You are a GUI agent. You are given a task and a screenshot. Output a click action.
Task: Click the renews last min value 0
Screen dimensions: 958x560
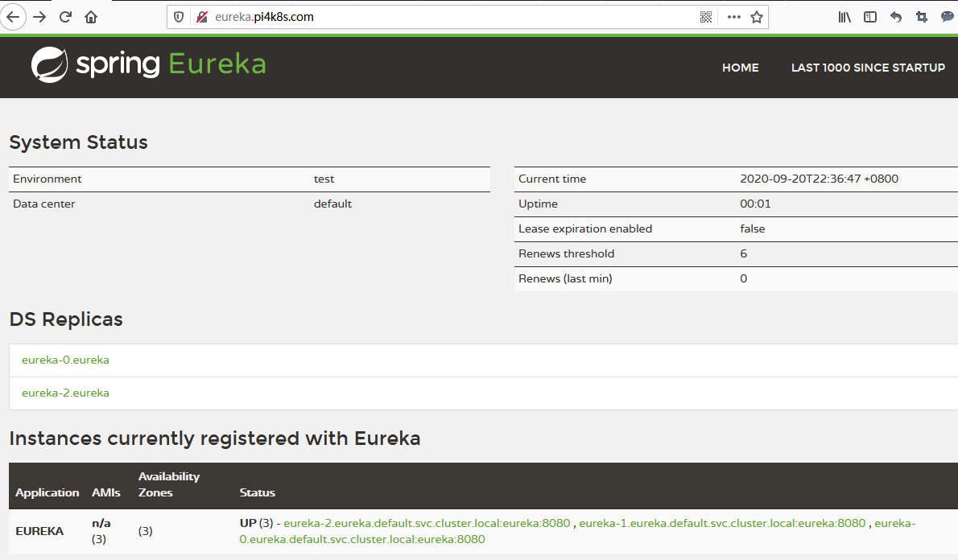tap(744, 279)
